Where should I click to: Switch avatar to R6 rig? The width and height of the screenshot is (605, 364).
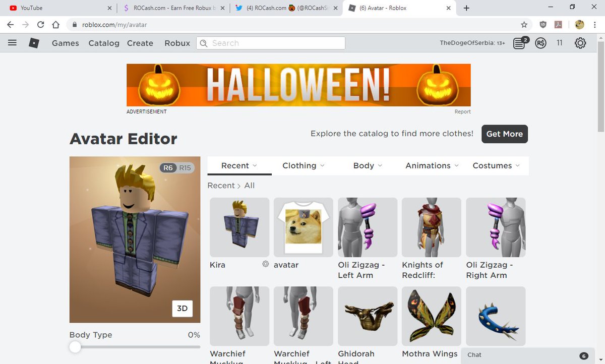[168, 168]
